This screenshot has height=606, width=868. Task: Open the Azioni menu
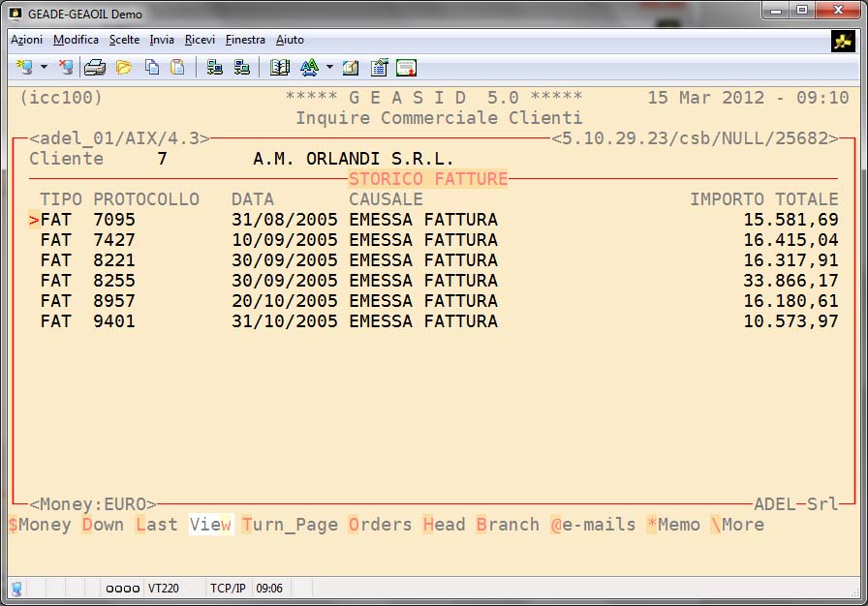pyautogui.click(x=26, y=40)
